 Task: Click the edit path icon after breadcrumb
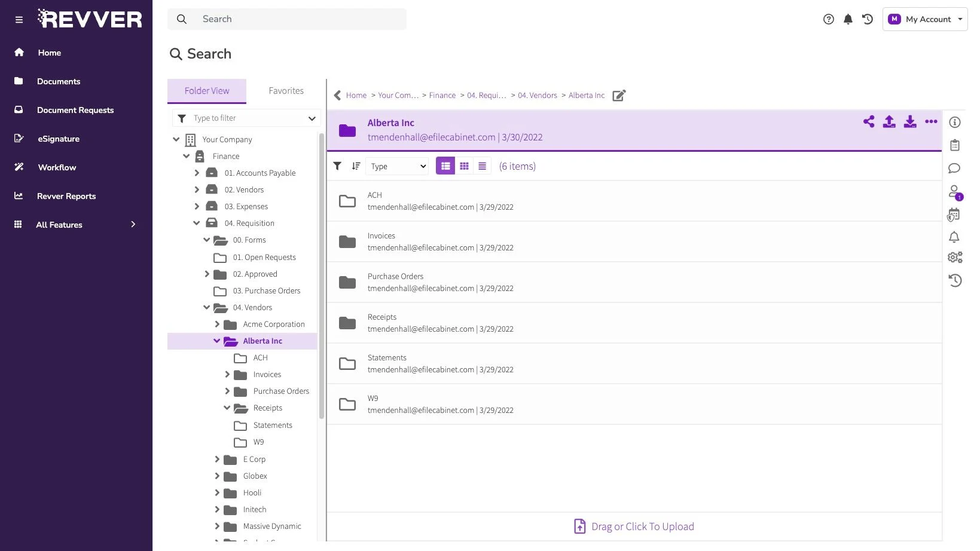click(x=619, y=96)
